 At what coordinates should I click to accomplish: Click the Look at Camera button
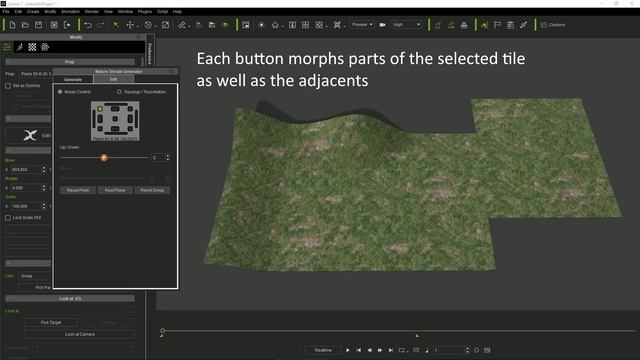point(80,334)
